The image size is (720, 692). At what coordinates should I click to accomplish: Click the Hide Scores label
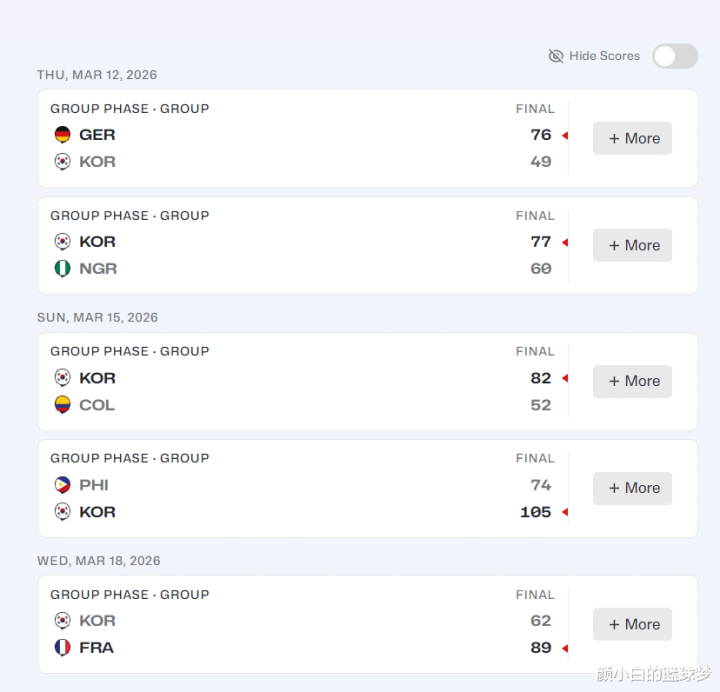tap(604, 56)
